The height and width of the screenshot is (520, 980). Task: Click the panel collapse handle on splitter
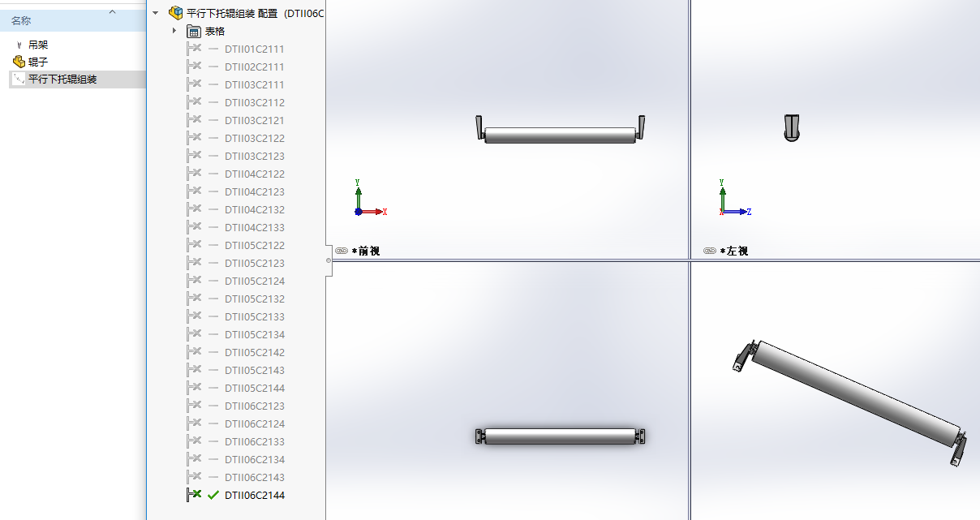[329, 260]
